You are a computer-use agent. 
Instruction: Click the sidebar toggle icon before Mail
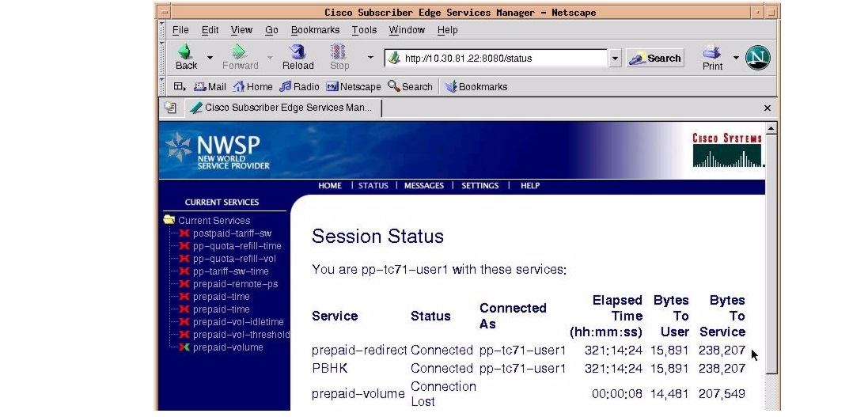(x=180, y=86)
